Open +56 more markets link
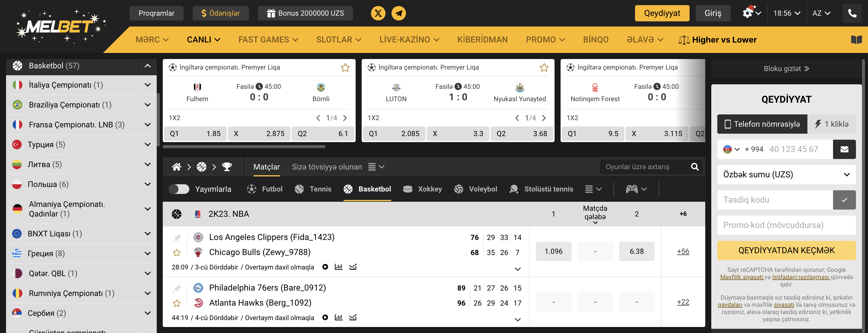868x333 pixels. [x=683, y=251]
